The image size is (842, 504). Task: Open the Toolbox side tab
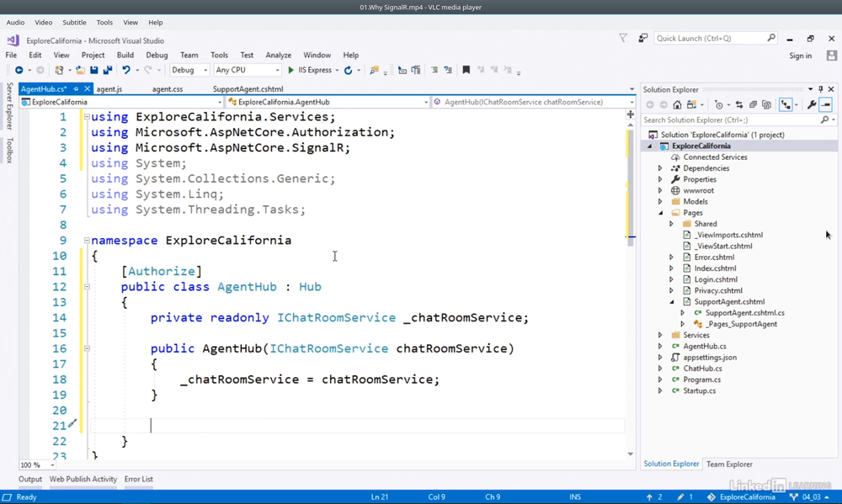[9, 151]
